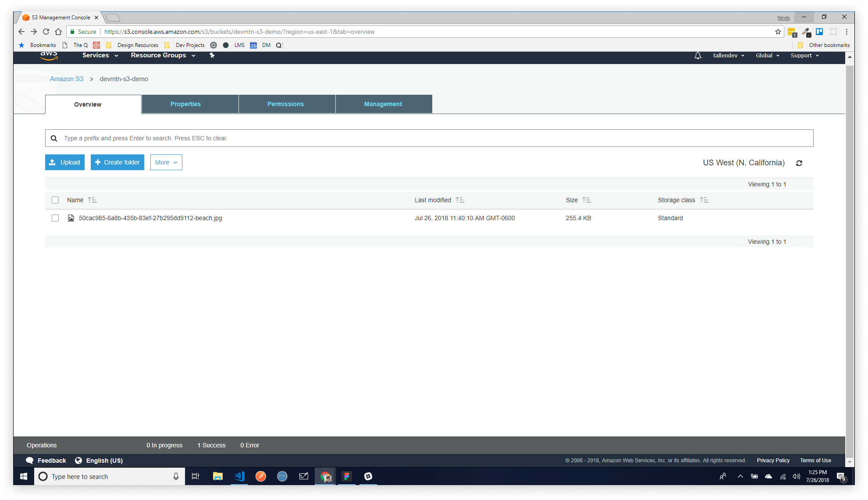Sort by Storage class sort icon
The height and width of the screenshot is (500, 868).
point(704,200)
